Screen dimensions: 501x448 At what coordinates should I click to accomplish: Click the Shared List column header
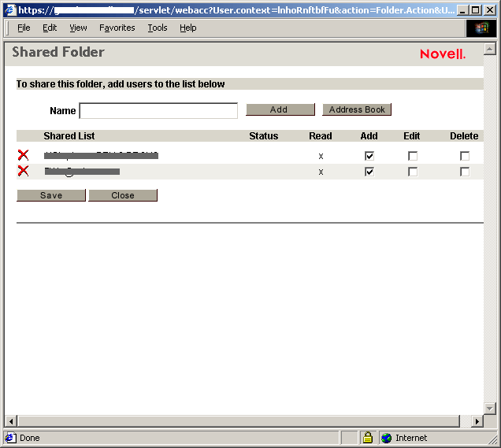point(69,136)
